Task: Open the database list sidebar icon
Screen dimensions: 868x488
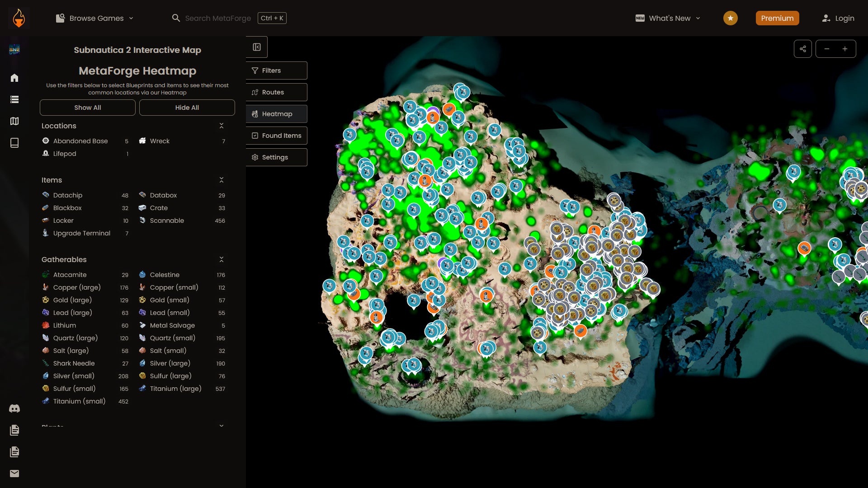Action: pos(14,99)
